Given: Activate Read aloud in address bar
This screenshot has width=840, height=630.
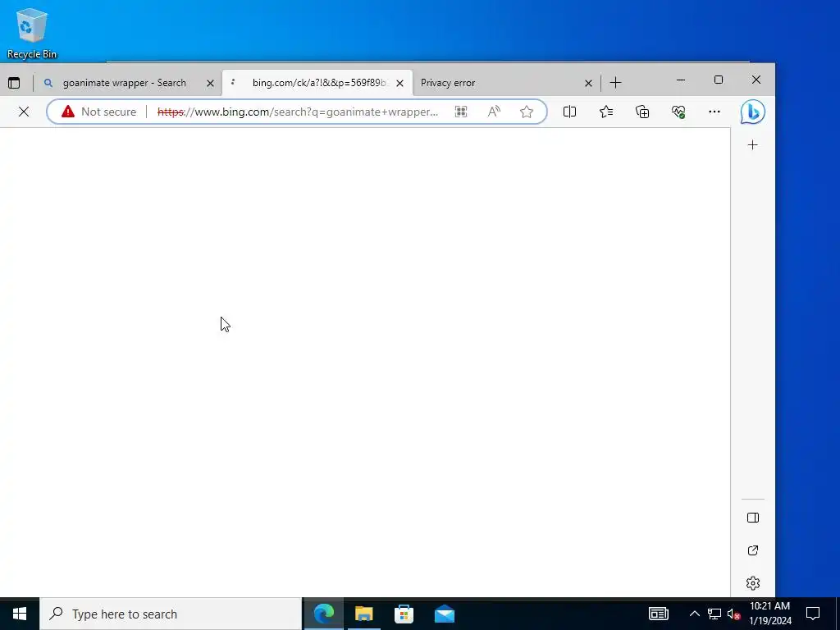Looking at the screenshot, I should (494, 112).
